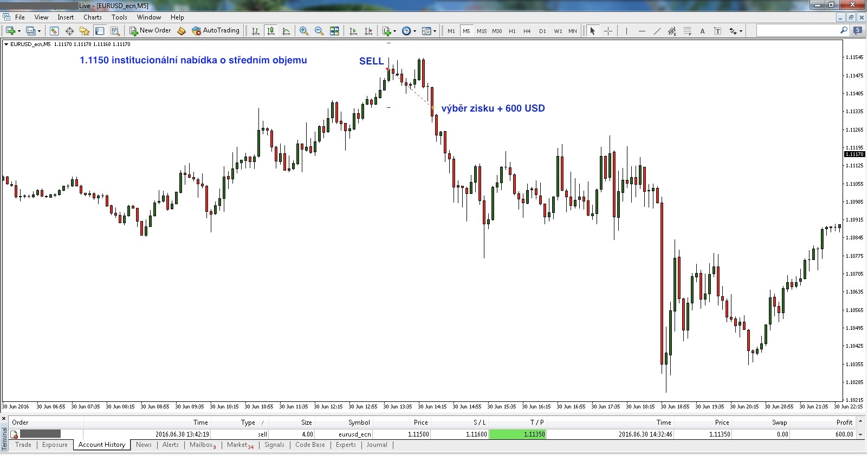Click the New Order button

click(x=150, y=31)
